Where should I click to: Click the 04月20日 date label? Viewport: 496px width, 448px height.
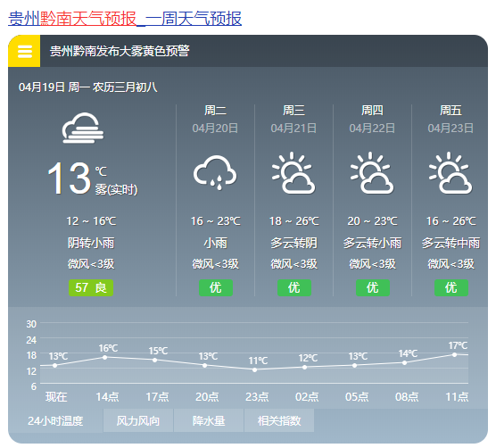tap(215, 129)
